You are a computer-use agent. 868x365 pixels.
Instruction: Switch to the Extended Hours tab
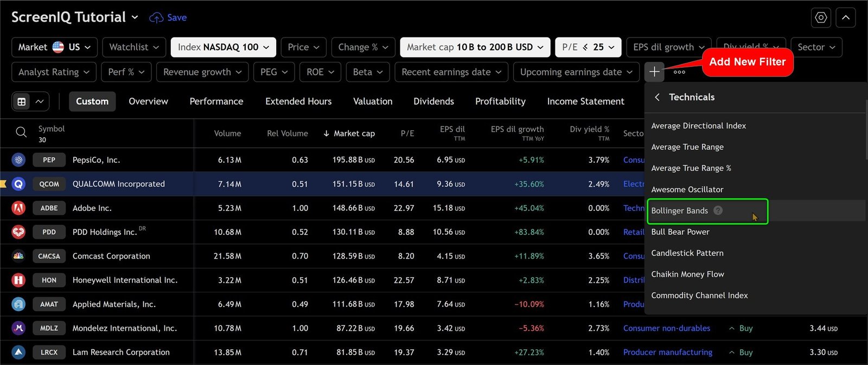(298, 101)
